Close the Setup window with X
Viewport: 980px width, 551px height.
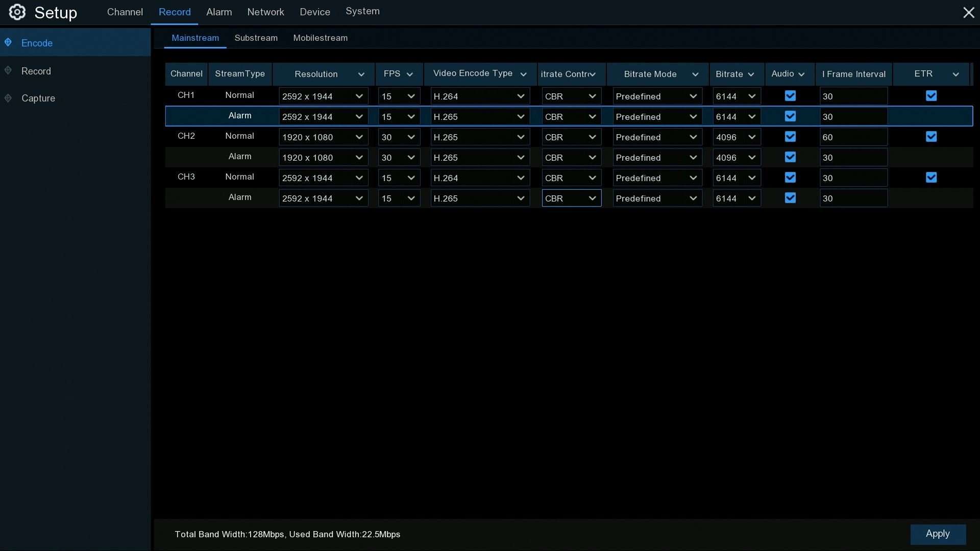(x=968, y=13)
